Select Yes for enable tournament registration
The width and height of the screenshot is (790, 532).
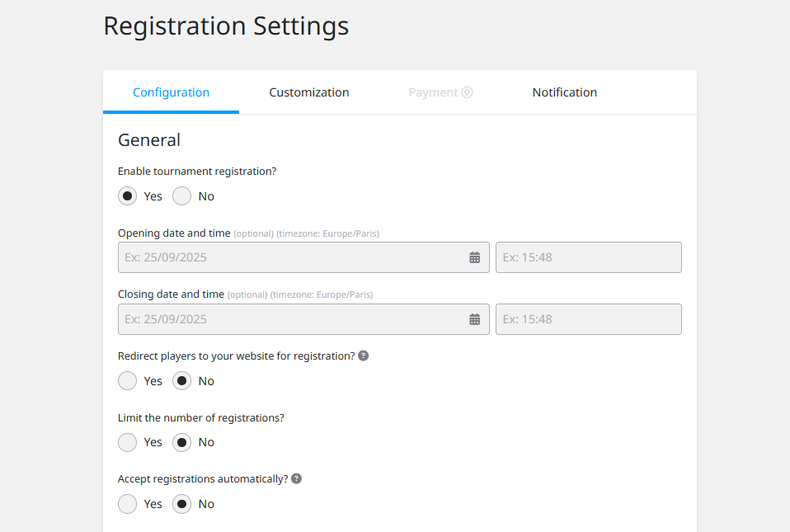[x=128, y=196]
